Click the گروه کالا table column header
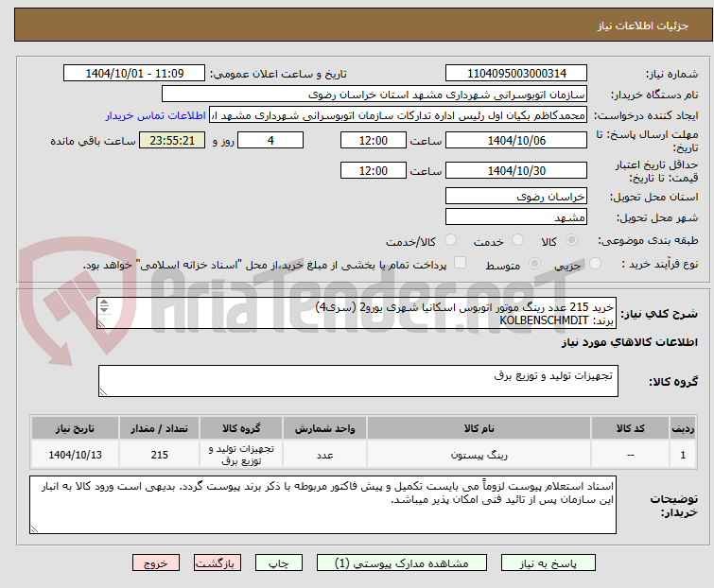Screen dimensions: 714x588 (241, 428)
